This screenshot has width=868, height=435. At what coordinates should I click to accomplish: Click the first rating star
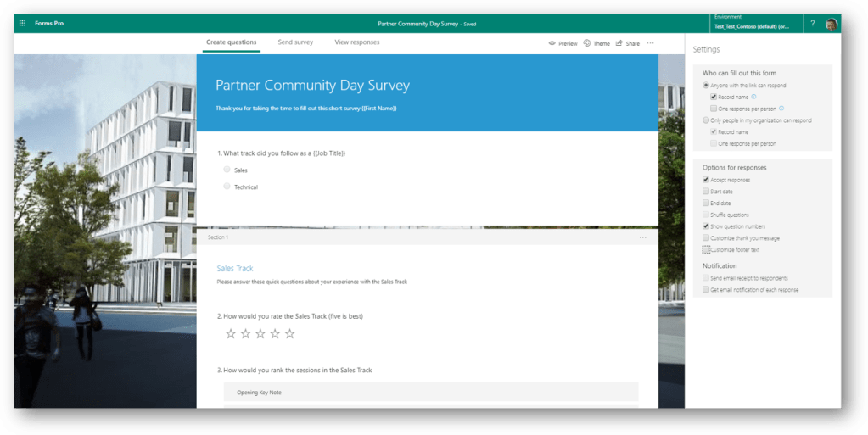pyautogui.click(x=231, y=334)
